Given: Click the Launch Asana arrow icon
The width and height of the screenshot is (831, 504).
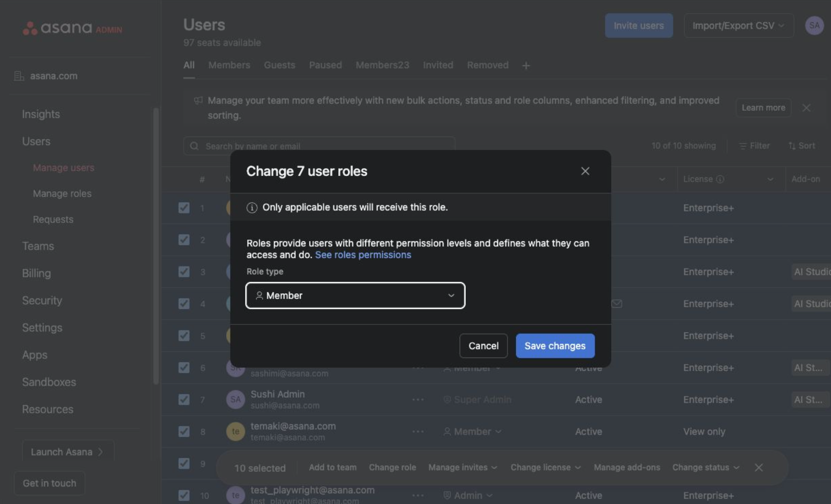Looking at the screenshot, I should click(100, 452).
